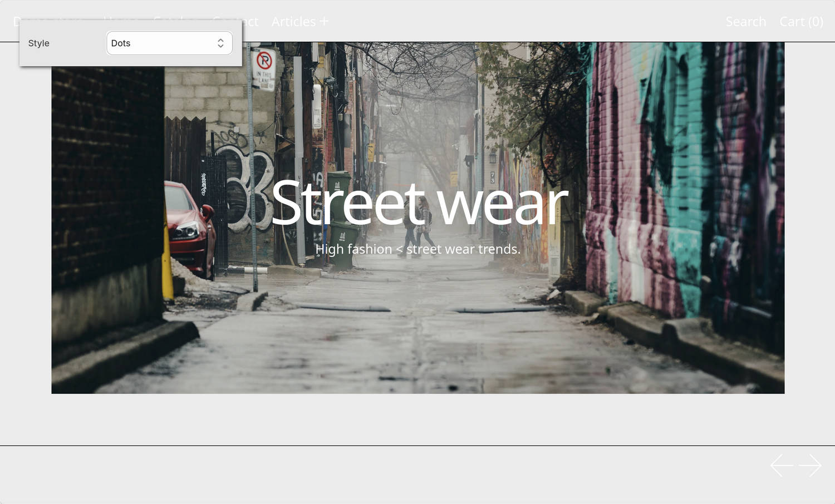Click Articles in the navigation bar

coord(294,22)
